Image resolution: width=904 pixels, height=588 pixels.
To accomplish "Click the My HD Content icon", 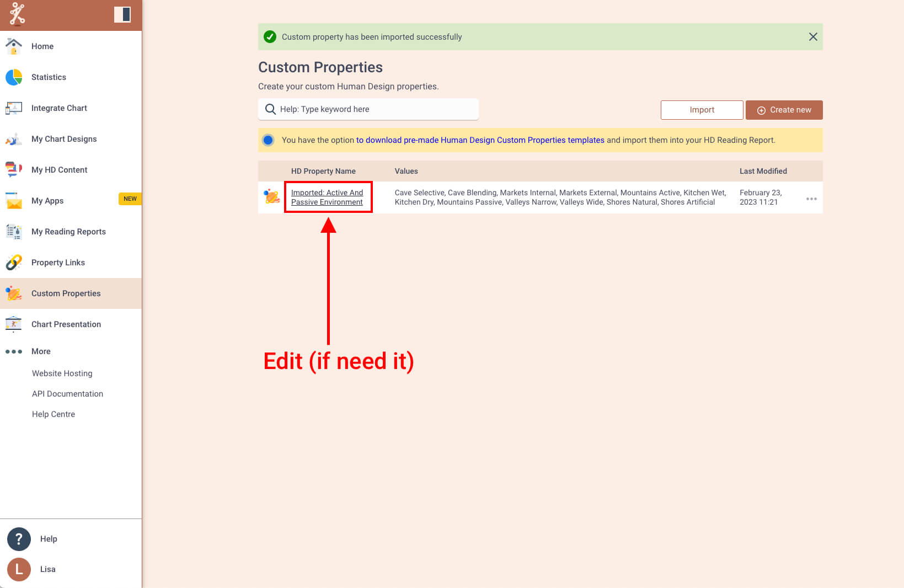I will [14, 170].
